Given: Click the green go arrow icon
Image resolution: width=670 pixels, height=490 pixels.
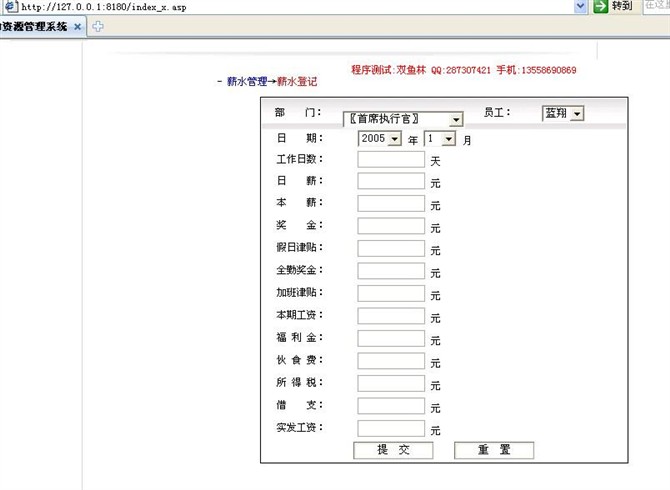Looking at the screenshot, I should click(600, 6).
